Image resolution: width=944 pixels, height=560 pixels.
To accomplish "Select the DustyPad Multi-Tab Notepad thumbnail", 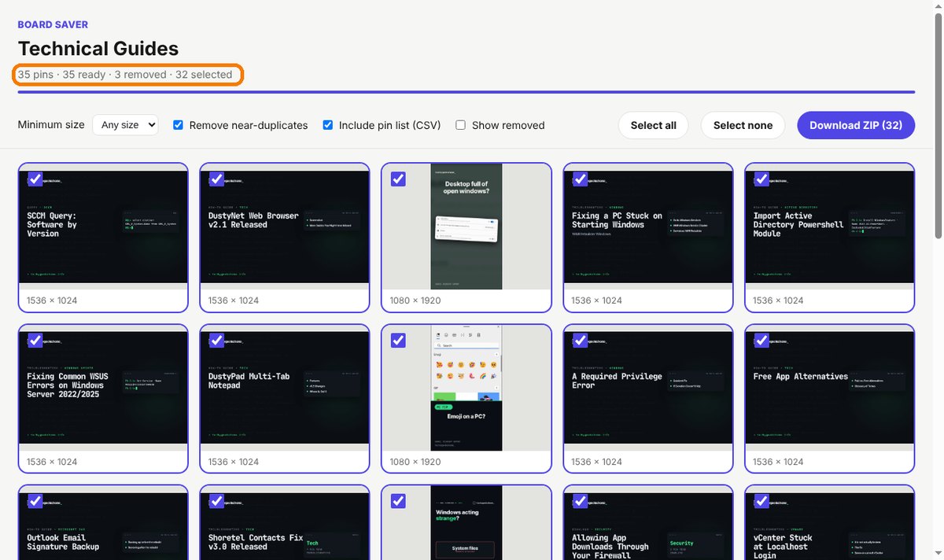I will pyautogui.click(x=285, y=388).
